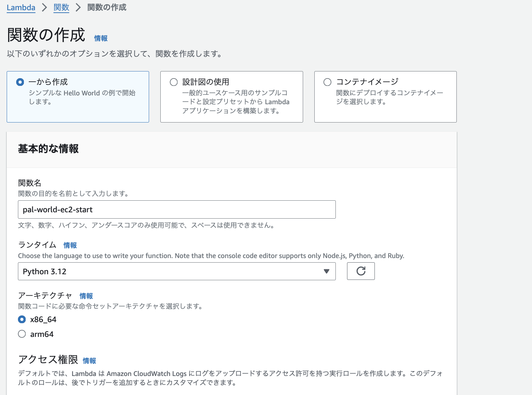
Task: Click the 設計図の使用 card description text
Action: [236, 102]
